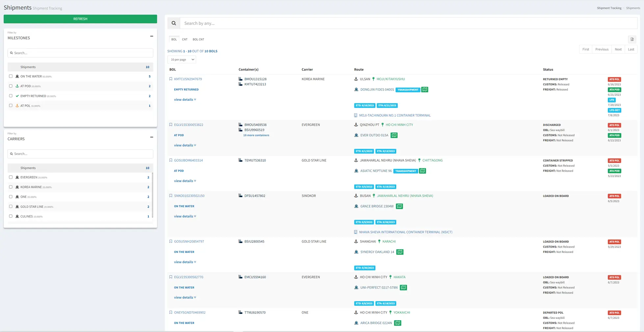Viewport: 644px width, 332px height.
Task: Switch to the BOL CNT tab
Action: pos(198,39)
